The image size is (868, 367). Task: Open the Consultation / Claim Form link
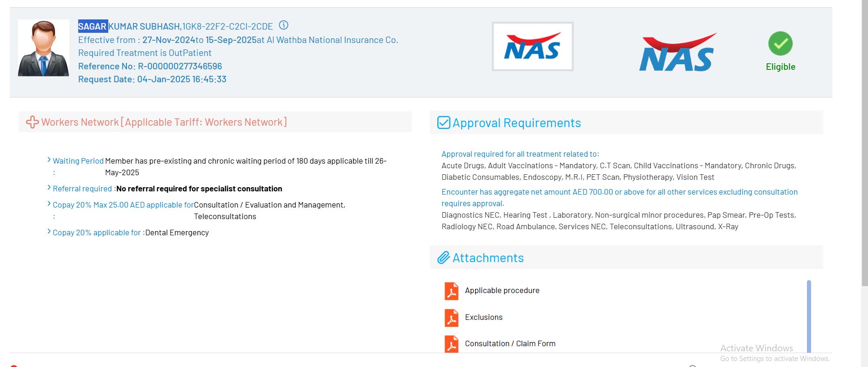click(510, 343)
